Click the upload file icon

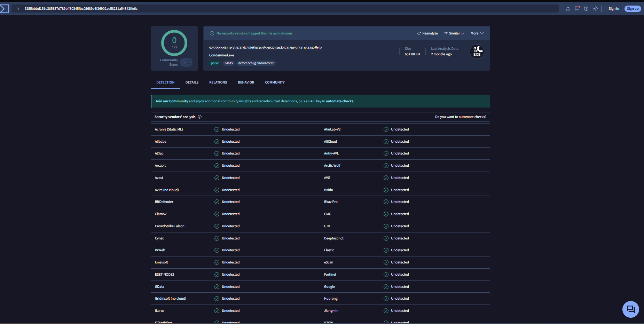point(568,9)
